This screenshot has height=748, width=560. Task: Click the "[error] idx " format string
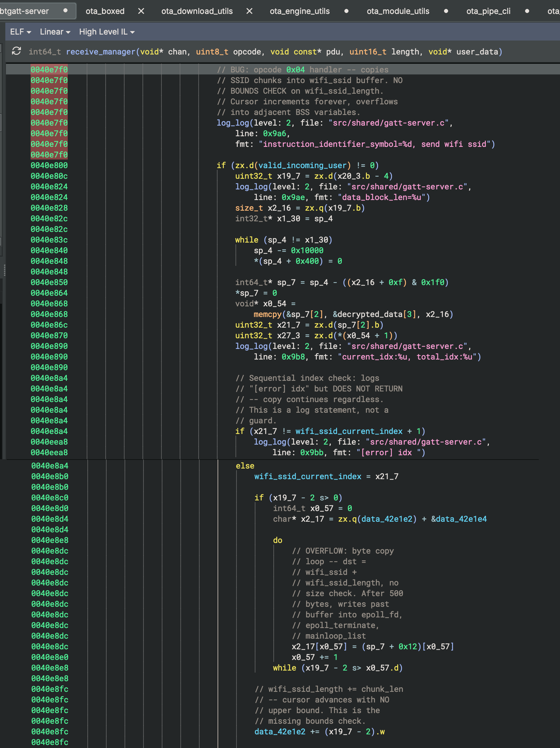(389, 453)
